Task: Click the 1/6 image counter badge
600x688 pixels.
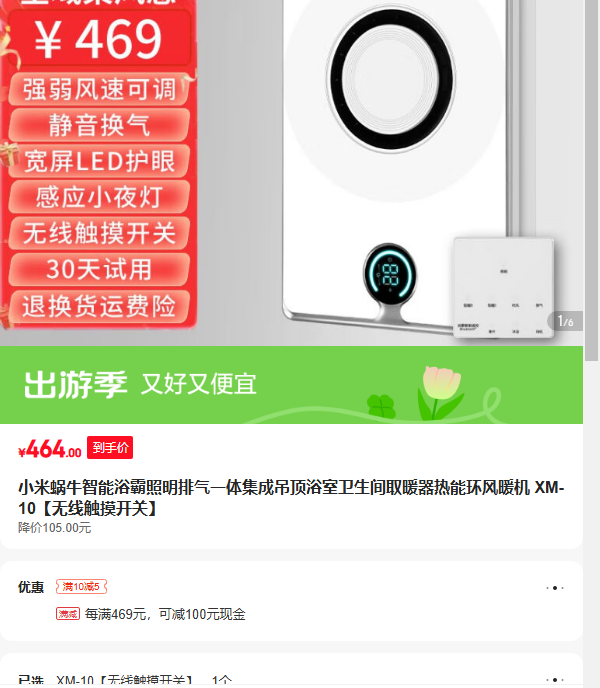Action: point(565,321)
